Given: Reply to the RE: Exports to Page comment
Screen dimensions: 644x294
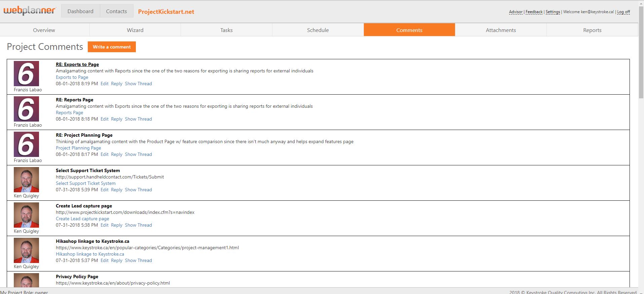Looking at the screenshot, I should tap(117, 84).
